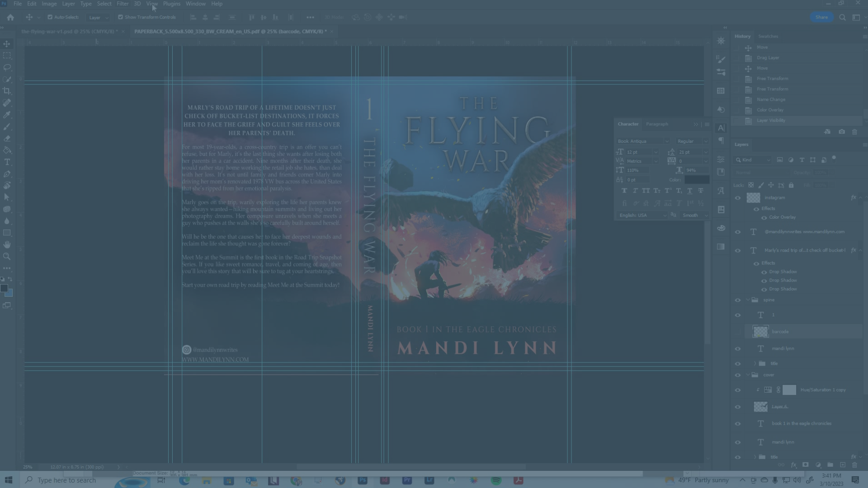
Task: Open the 12 pt font size dropdown
Action: [x=656, y=152]
